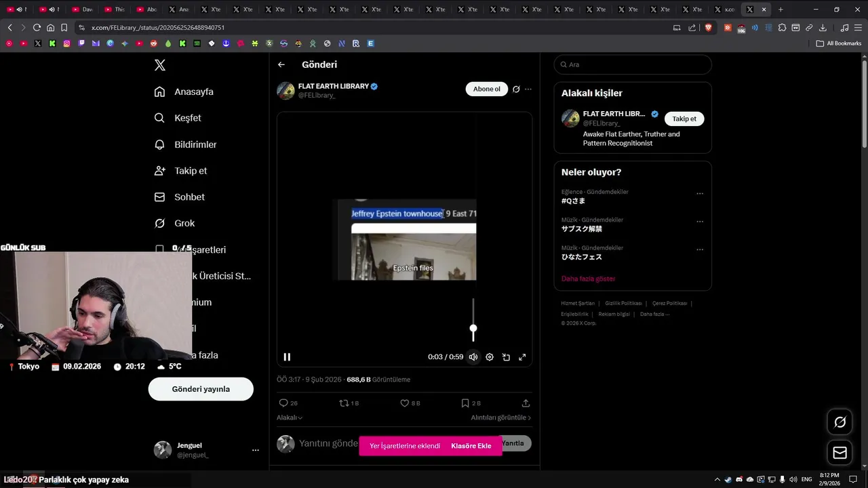Click the Ara search field
Image resolution: width=868 pixels, height=488 pixels.
click(633, 64)
